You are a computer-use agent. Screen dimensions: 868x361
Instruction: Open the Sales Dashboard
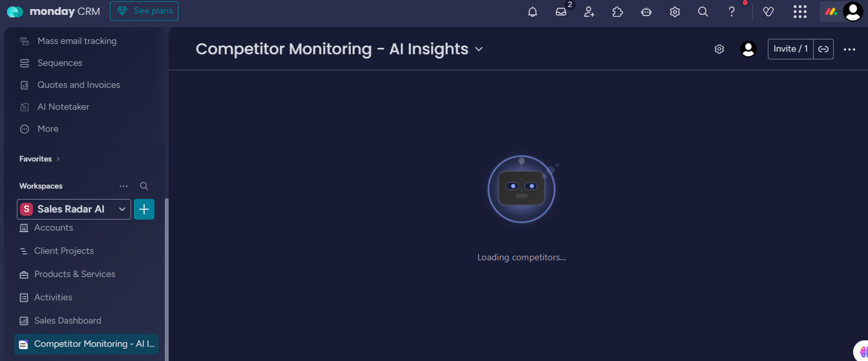(x=68, y=320)
